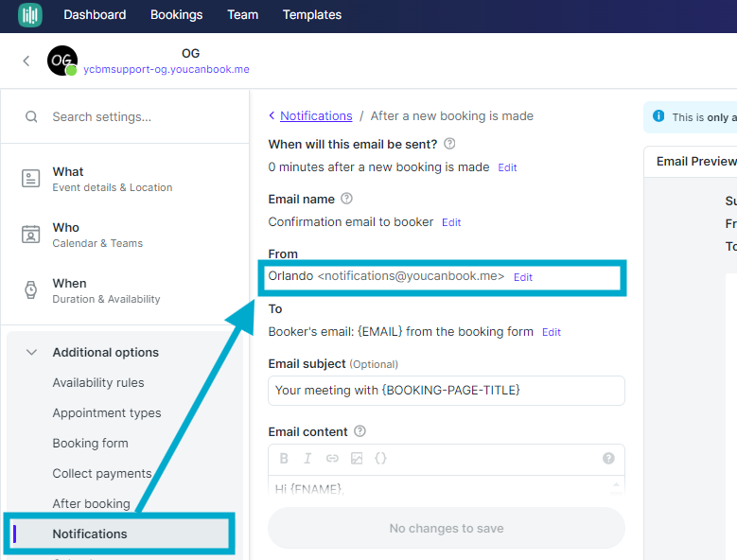
Task: Show help for Email name
Action: click(346, 199)
